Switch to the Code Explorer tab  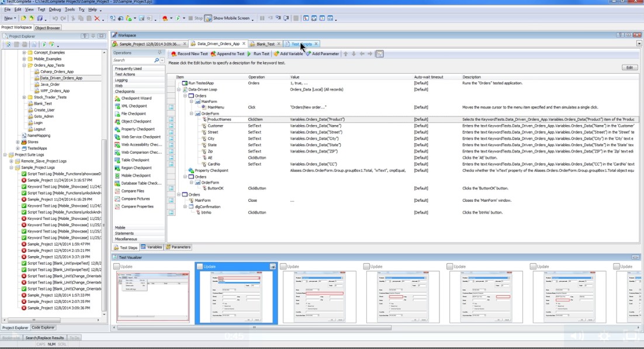(43, 327)
